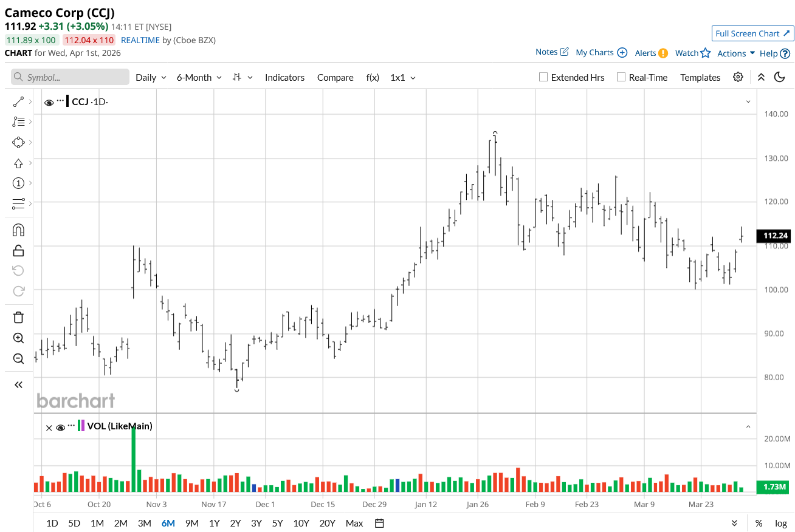
Task: Open the Indicators menu
Action: pyautogui.click(x=284, y=77)
